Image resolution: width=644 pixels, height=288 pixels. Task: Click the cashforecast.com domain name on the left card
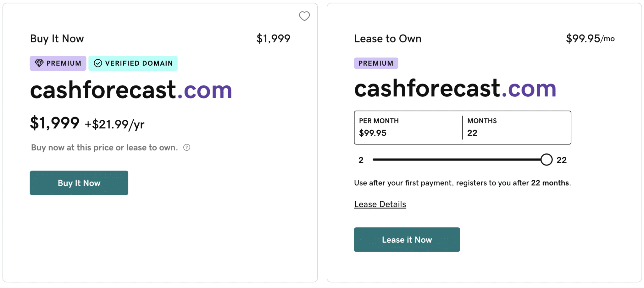tap(130, 90)
